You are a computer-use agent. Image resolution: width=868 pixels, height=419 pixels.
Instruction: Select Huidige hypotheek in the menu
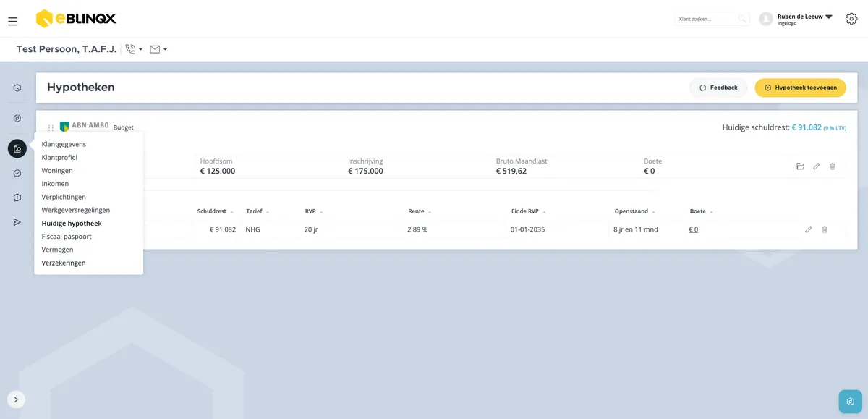[x=72, y=224]
